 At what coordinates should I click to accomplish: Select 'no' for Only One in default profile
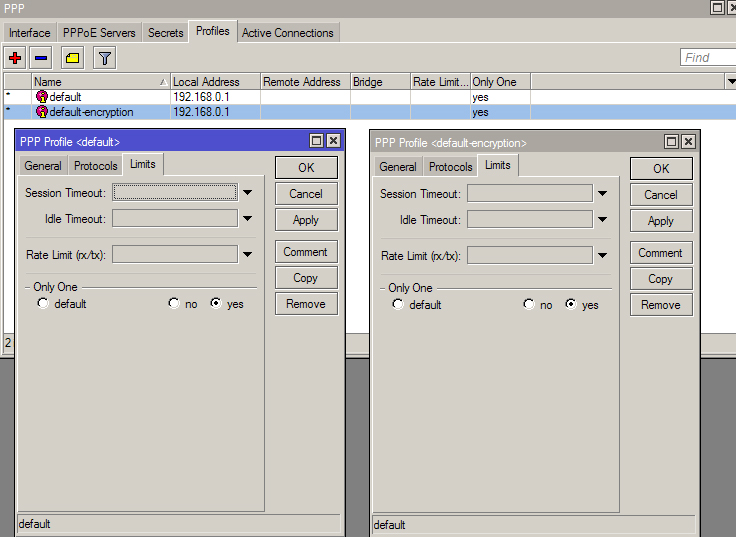[174, 304]
